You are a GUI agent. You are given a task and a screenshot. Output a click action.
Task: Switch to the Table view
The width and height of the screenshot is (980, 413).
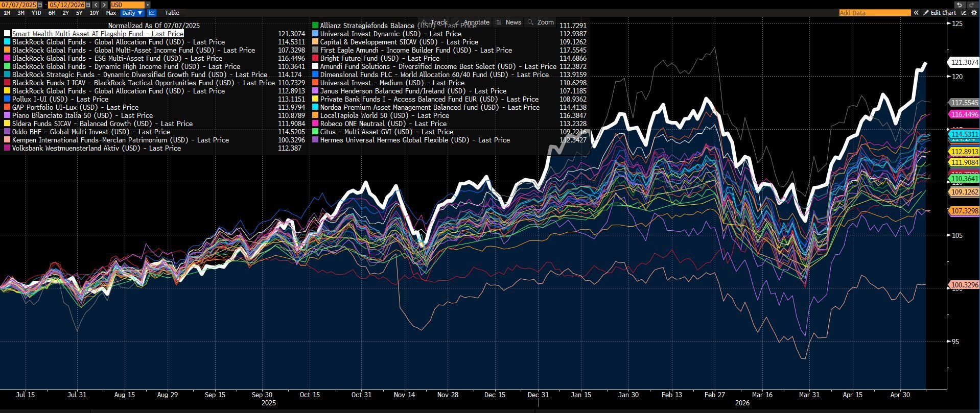[x=172, y=13]
